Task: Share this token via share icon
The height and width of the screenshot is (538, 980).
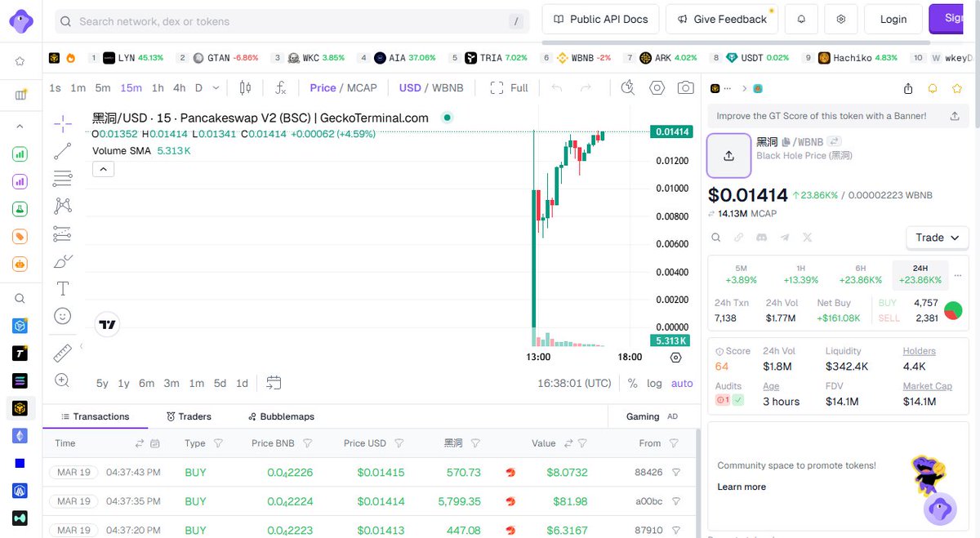Action: point(908,88)
